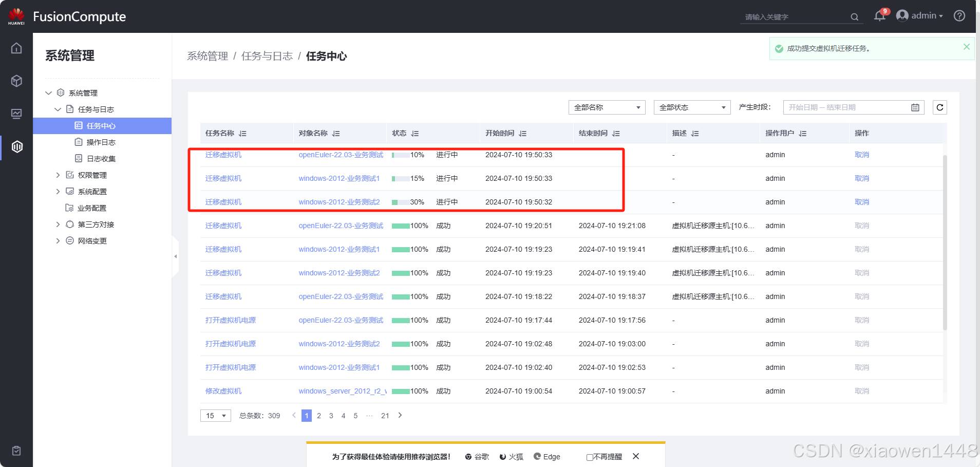
Task: Expand the 权限管理 tree node
Action: tap(58, 175)
